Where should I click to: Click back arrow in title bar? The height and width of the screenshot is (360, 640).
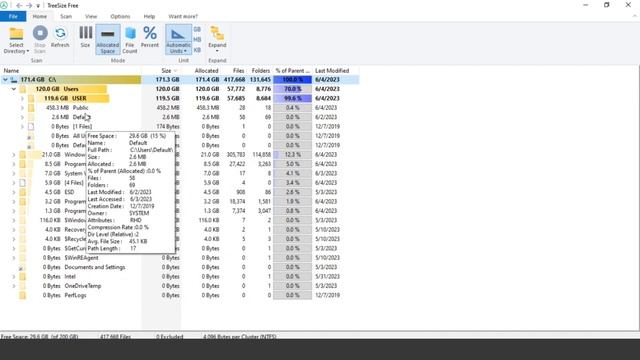pyautogui.click(x=19, y=6)
